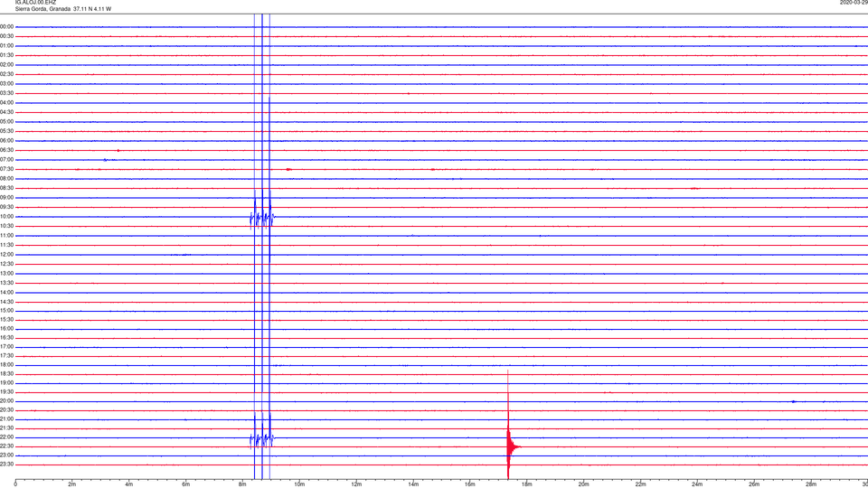Click the 6m tick label on time axis
Viewport: 868px width, 488px height.
186,484
